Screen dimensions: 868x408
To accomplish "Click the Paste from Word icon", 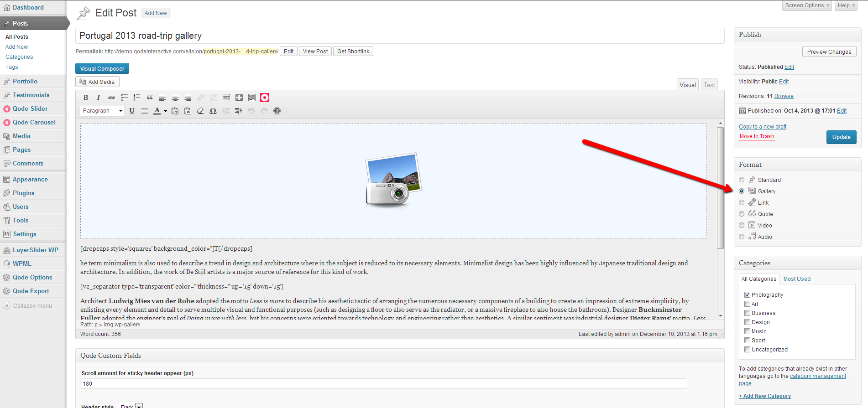I will click(188, 111).
